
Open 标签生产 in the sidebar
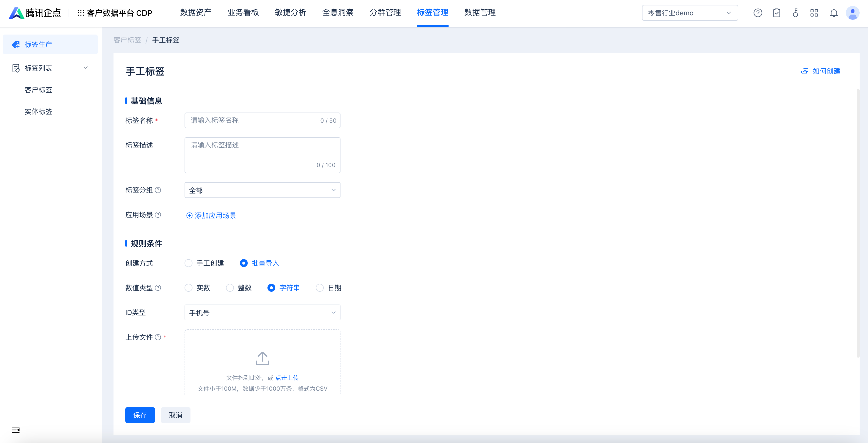(50, 44)
